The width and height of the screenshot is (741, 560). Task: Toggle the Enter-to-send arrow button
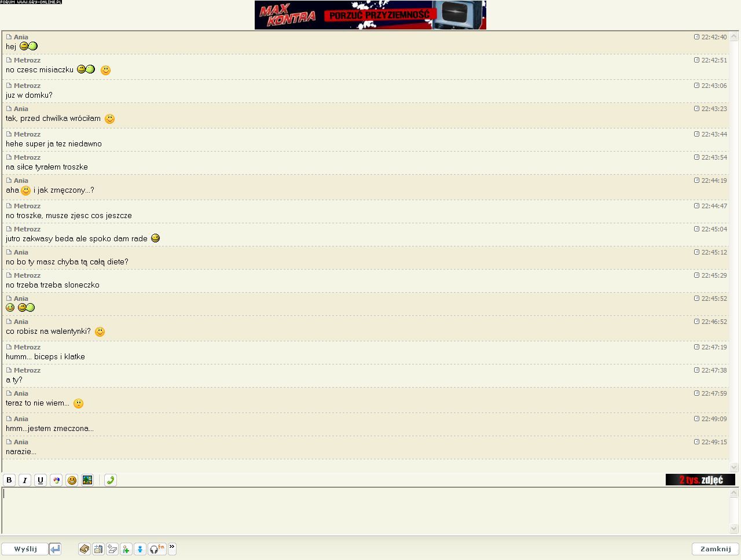tap(55, 549)
